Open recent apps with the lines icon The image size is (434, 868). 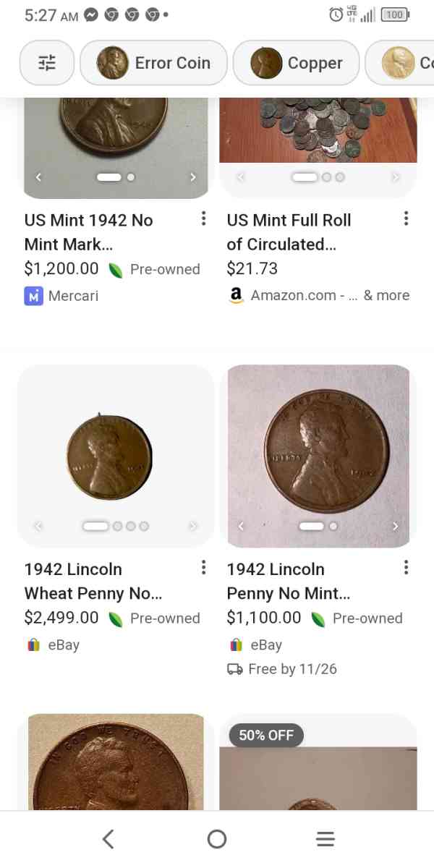coord(325,838)
